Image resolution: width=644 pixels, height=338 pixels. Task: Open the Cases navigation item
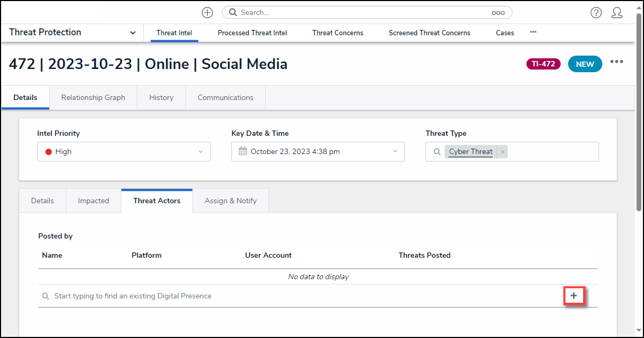[505, 33]
